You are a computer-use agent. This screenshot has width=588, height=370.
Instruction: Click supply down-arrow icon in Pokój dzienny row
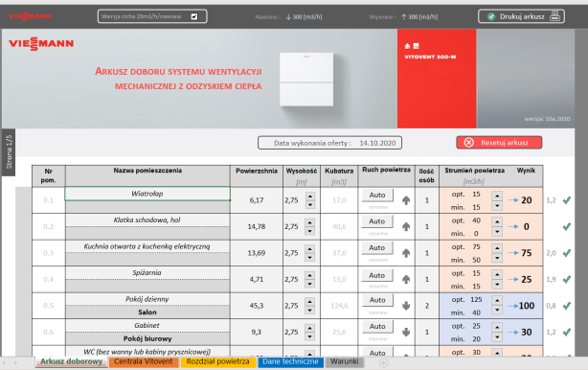(406, 306)
